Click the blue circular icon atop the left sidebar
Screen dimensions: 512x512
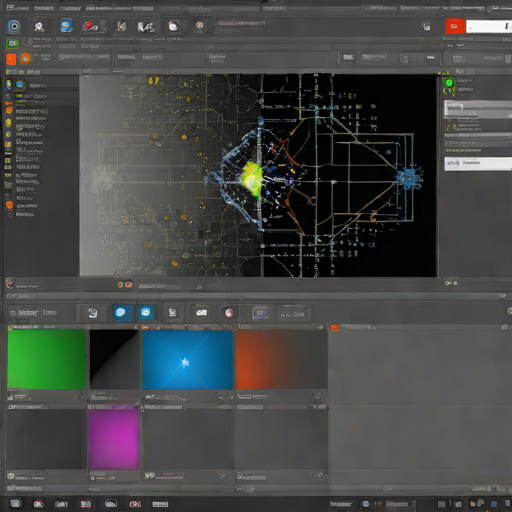pos(20,85)
